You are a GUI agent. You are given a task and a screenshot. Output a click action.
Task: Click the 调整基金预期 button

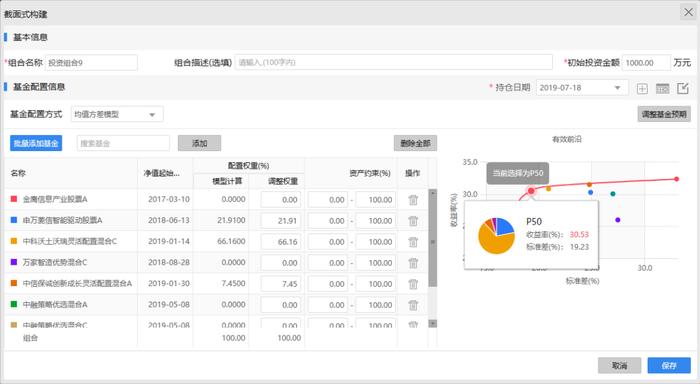tap(664, 114)
